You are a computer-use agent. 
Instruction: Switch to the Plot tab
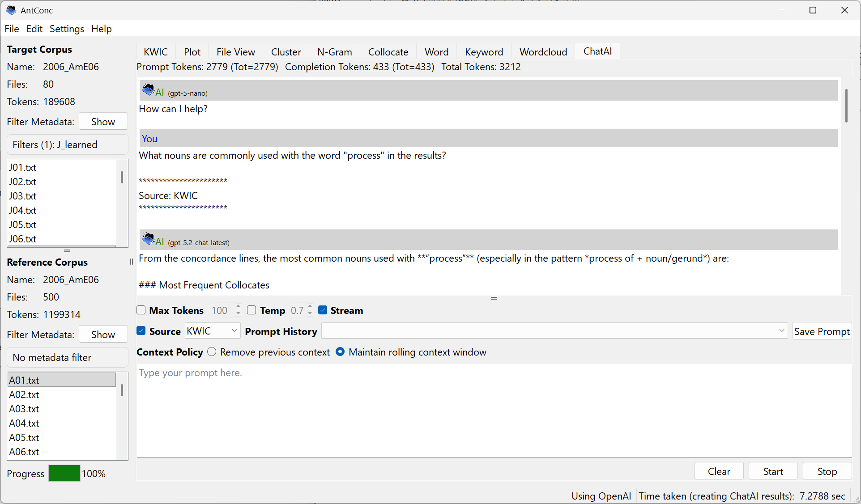coord(192,52)
